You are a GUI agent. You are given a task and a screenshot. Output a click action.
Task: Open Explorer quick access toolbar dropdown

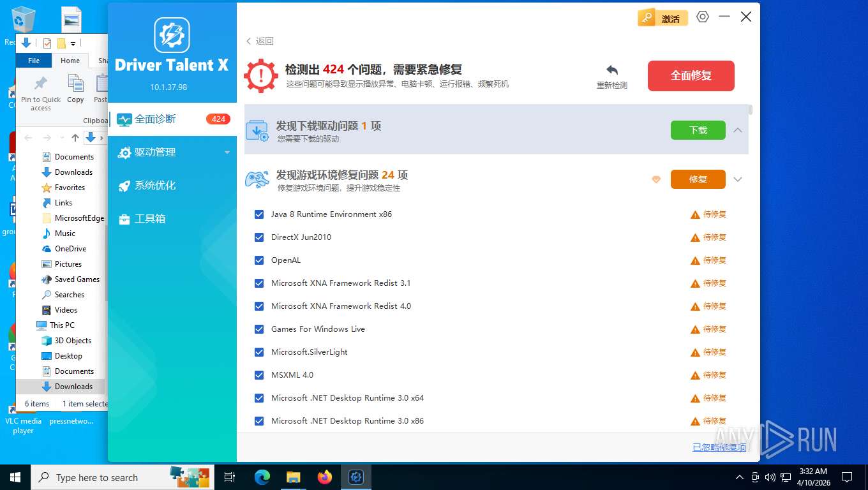click(x=73, y=43)
